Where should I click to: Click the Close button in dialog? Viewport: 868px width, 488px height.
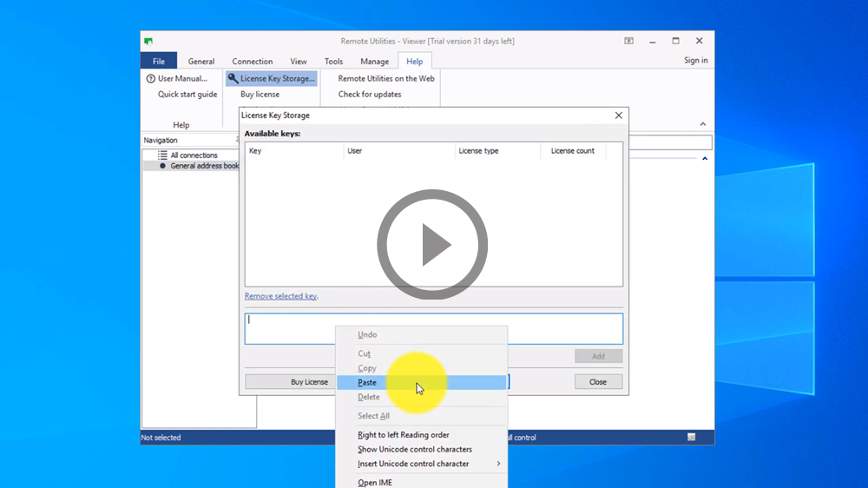point(598,382)
